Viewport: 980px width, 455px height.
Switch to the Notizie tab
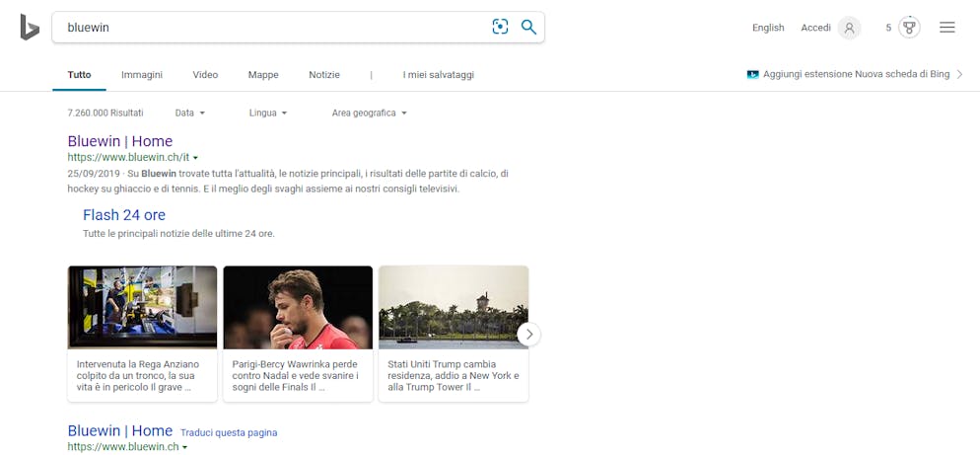tap(324, 74)
